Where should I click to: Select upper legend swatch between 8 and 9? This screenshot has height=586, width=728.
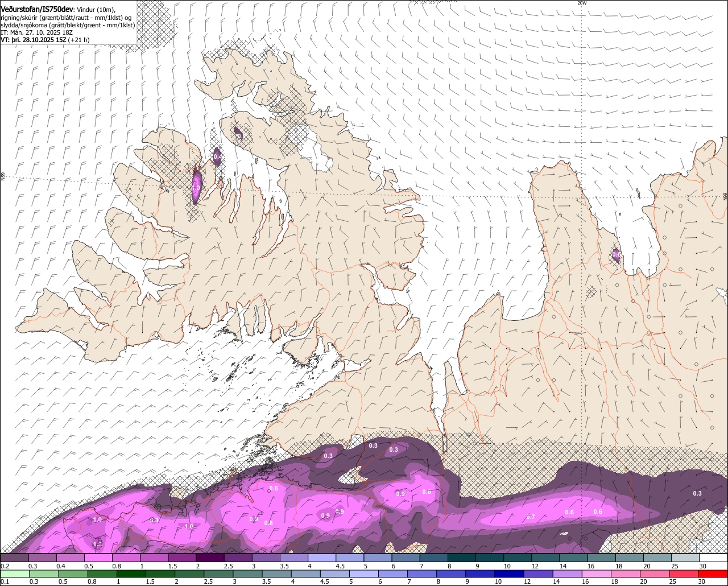pyautogui.click(x=462, y=558)
